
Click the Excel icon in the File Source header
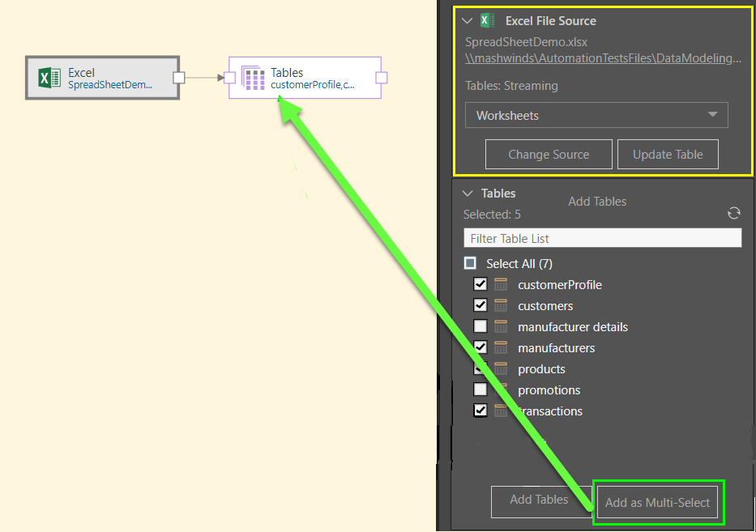pos(487,21)
